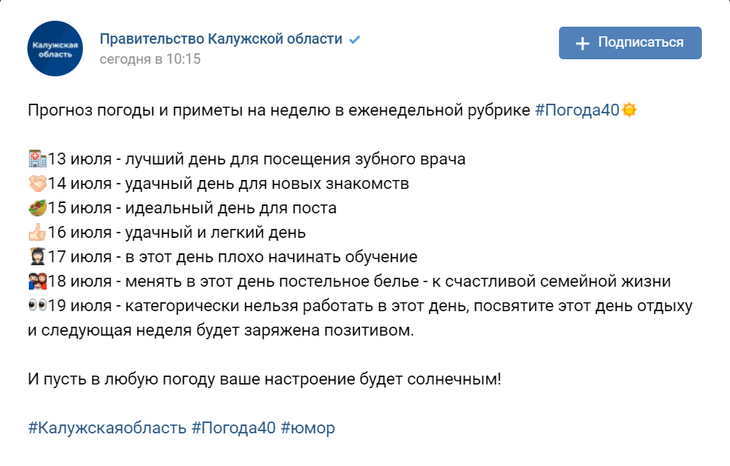Open the #Калужскаяобласть hashtag

point(107,428)
